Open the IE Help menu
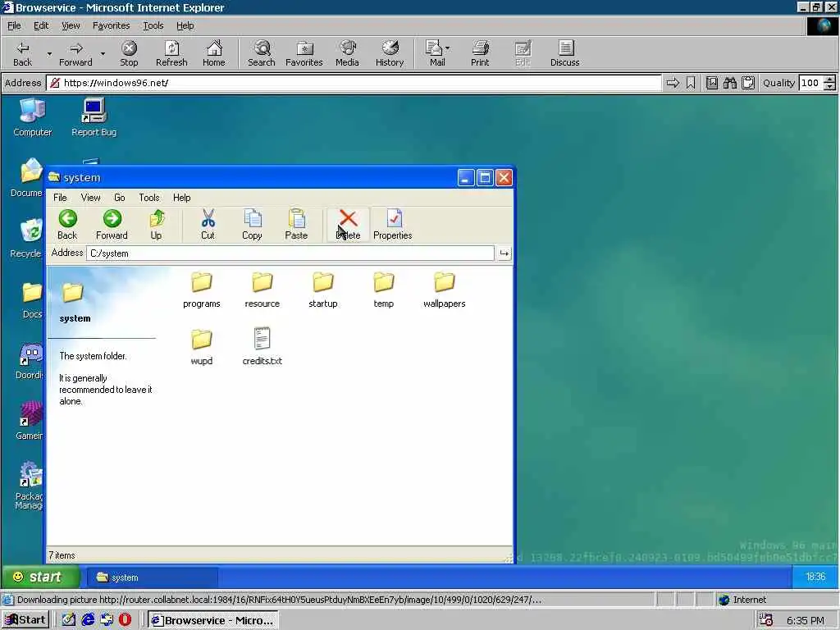The image size is (840, 630). [x=185, y=25]
